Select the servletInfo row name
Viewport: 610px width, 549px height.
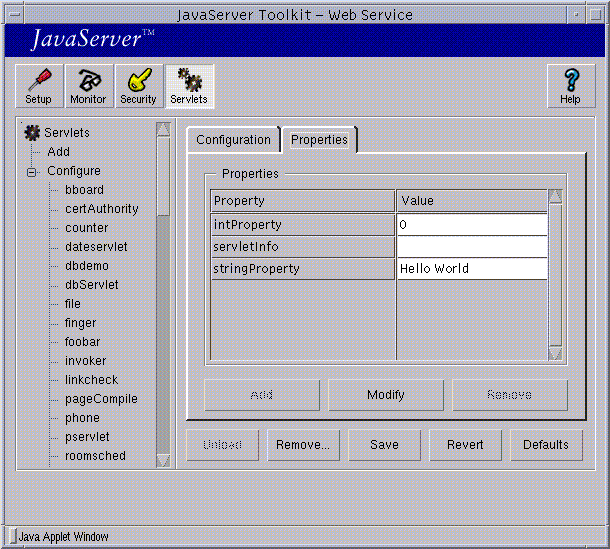pos(303,247)
